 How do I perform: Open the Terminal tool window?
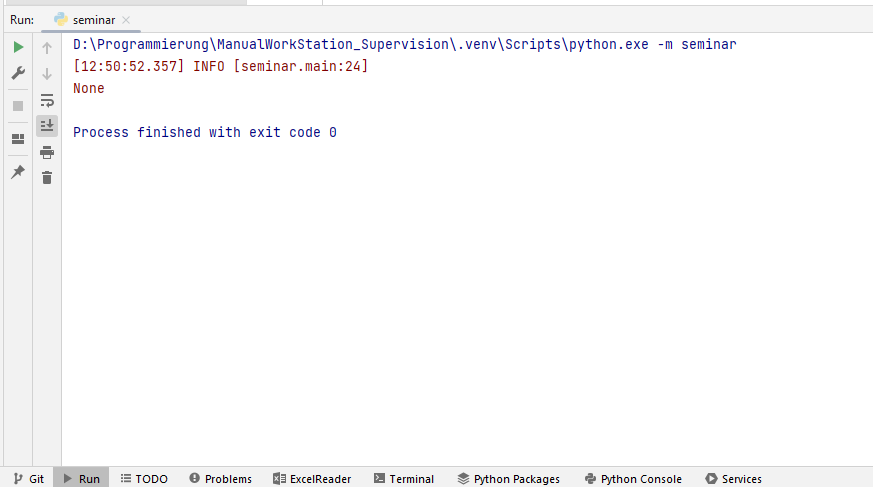tap(404, 479)
